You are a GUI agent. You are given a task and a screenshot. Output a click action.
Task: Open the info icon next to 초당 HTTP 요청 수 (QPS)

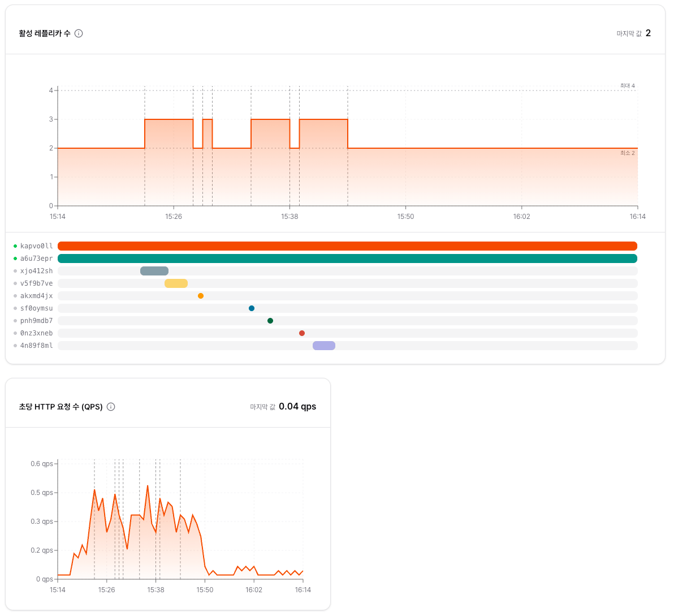111,407
